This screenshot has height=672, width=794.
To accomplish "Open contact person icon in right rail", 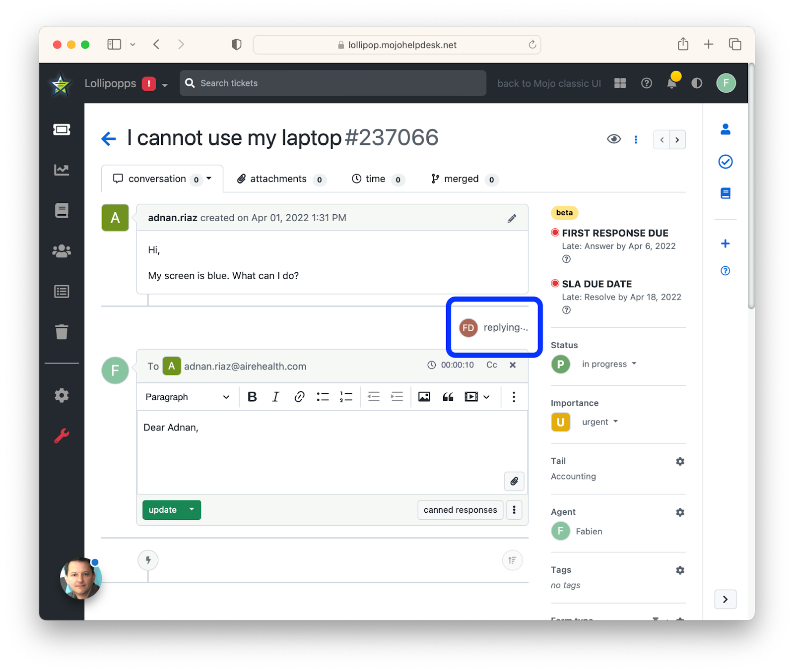I will (x=726, y=129).
